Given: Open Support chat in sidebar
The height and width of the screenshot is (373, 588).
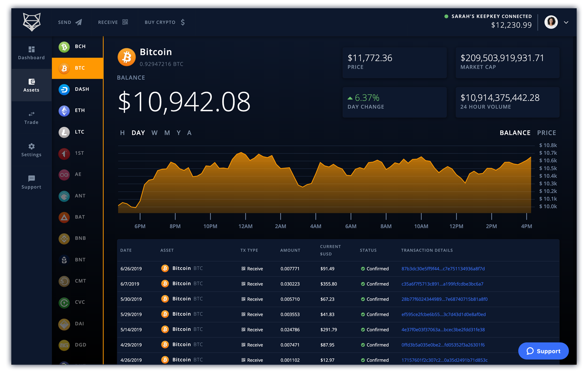Looking at the screenshot, I should click(x=31, y=182).
